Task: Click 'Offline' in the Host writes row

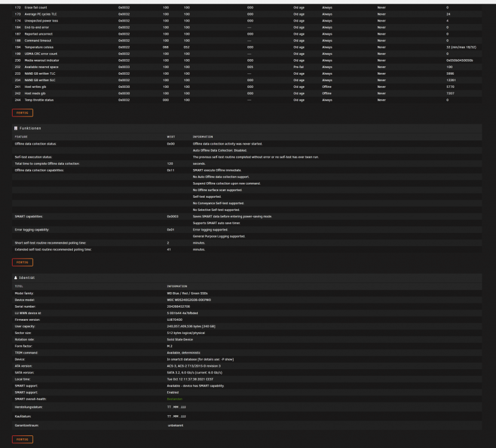Action: (327, 87)
